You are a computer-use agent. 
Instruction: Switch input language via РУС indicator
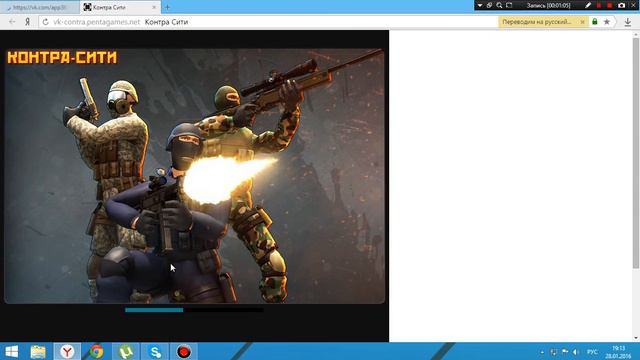[x=592, y=352]
